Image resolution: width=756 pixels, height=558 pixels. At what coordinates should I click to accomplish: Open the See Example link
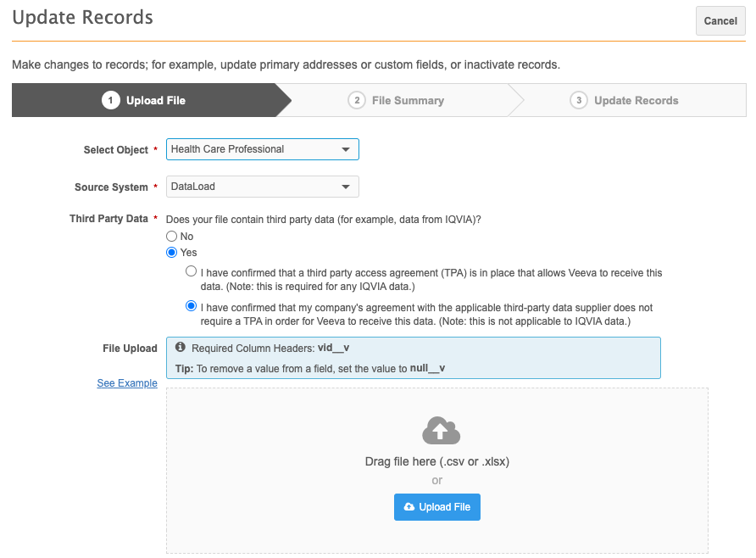pos(127,383)
